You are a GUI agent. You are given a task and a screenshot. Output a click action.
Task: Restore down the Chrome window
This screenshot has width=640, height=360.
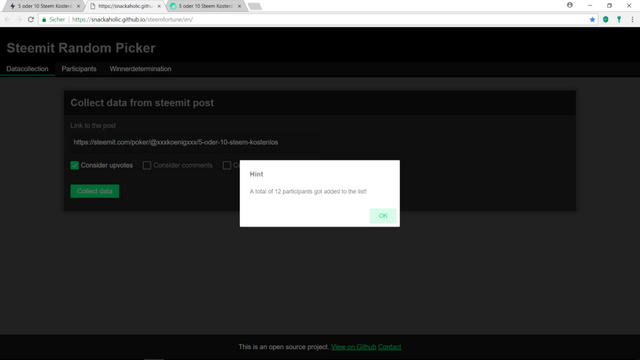tap(609, 5)
